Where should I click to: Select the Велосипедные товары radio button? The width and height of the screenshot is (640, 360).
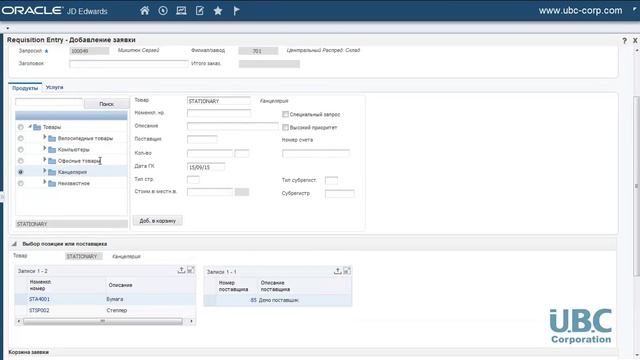click(20, 139)
